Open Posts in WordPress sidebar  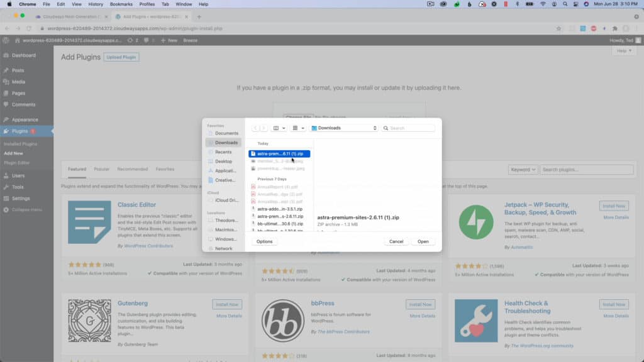[18, 70]
